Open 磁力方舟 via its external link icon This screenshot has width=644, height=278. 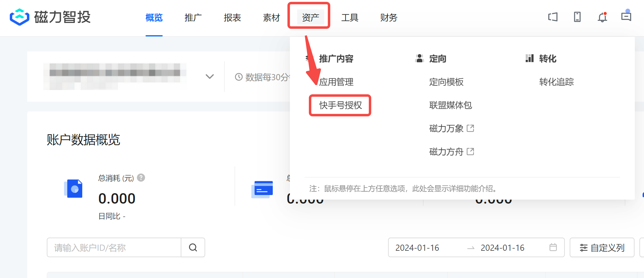click(x=471, y=151)
